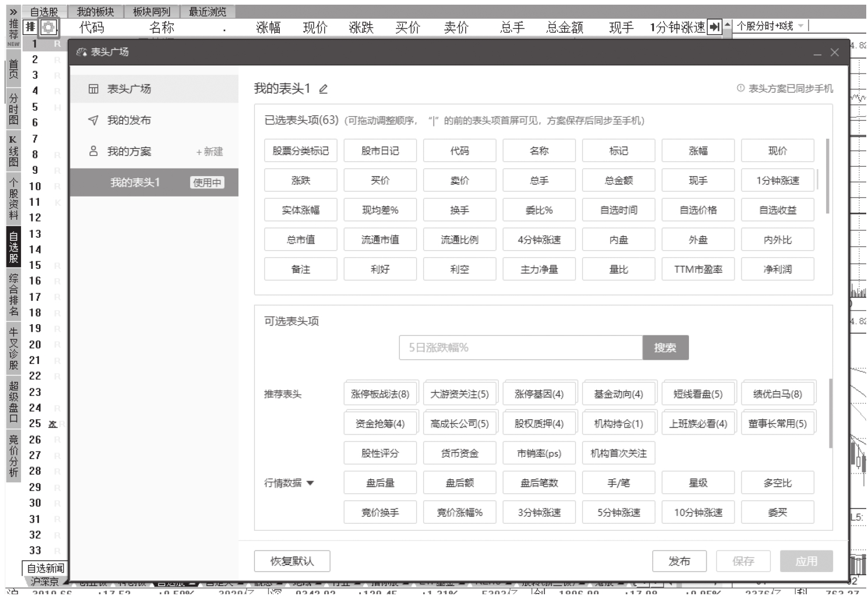Click the 搜索 search button
Screen dimensions: 868x596
pyautogui.click(x=665, y=348)
